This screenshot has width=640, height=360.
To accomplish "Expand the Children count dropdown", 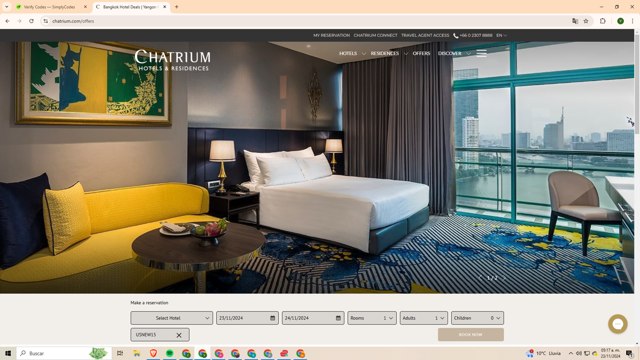I will (x=477, y=318).
